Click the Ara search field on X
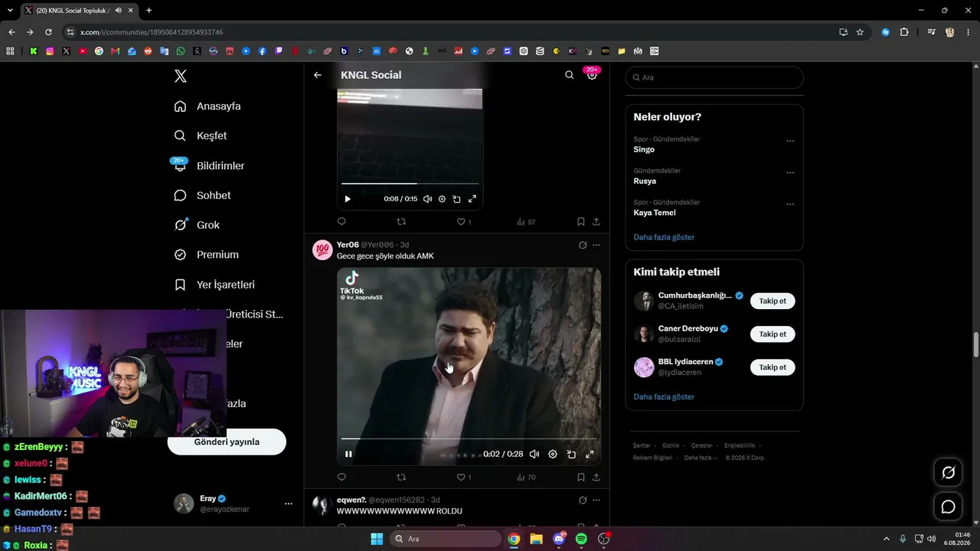This screenshot has height=551, width=980. click(714, 77)
